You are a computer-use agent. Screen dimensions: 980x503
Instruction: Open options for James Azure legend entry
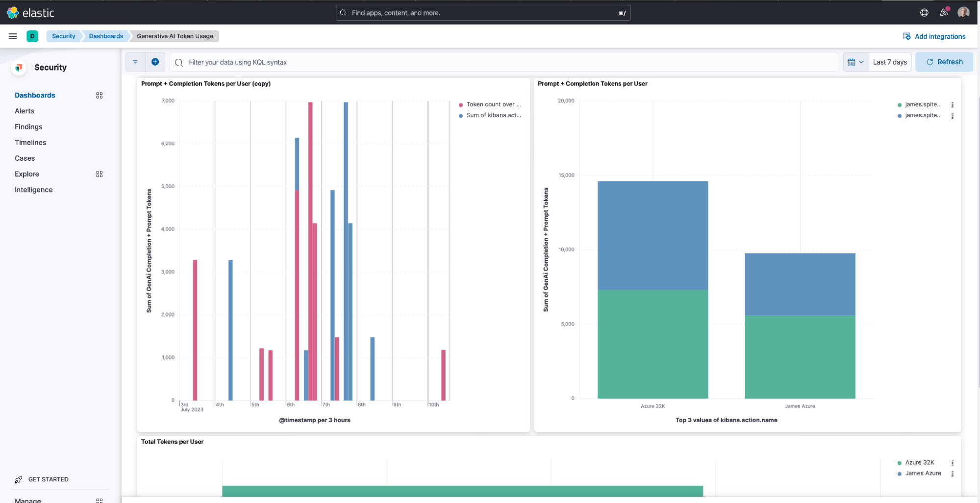click(953, 474)
